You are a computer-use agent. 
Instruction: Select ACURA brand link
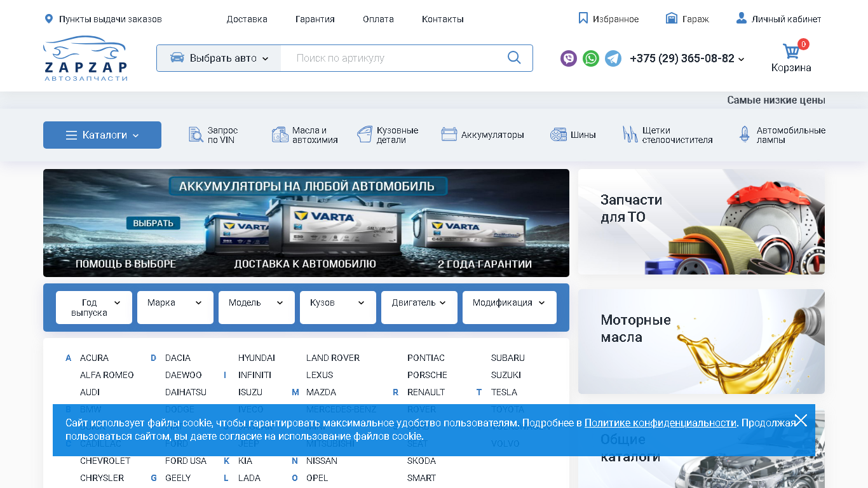94,358
